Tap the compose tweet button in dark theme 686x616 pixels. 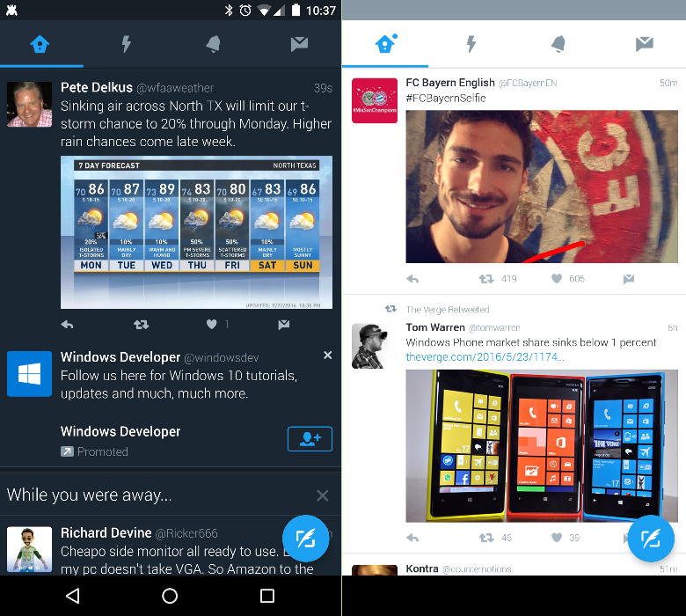305,539
